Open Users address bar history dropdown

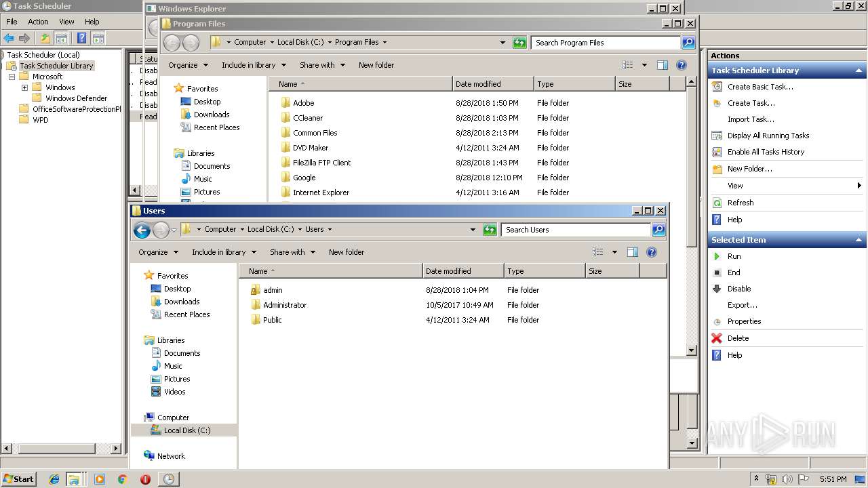(x=473, y=230)
